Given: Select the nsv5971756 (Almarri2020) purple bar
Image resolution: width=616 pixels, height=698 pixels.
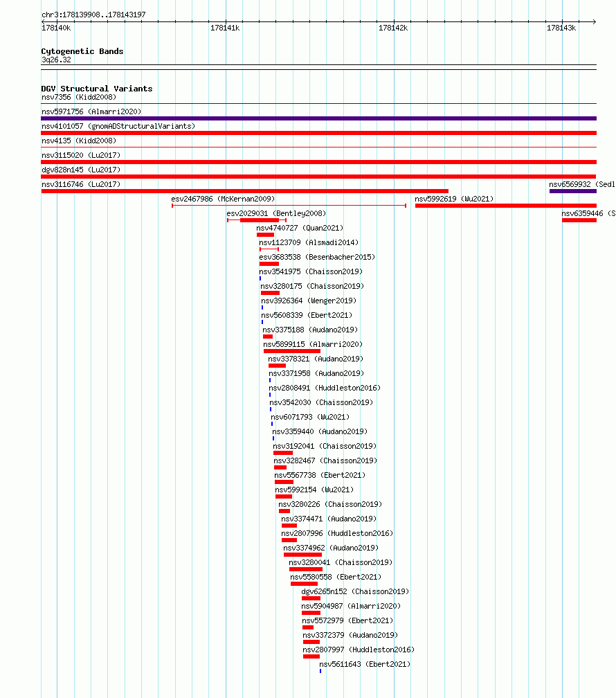Looking at the screenshot, I should coord(318,118).
